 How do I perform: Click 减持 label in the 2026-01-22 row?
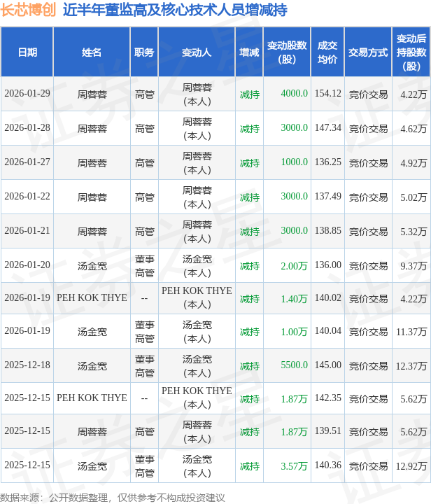[x=250, y=197]
